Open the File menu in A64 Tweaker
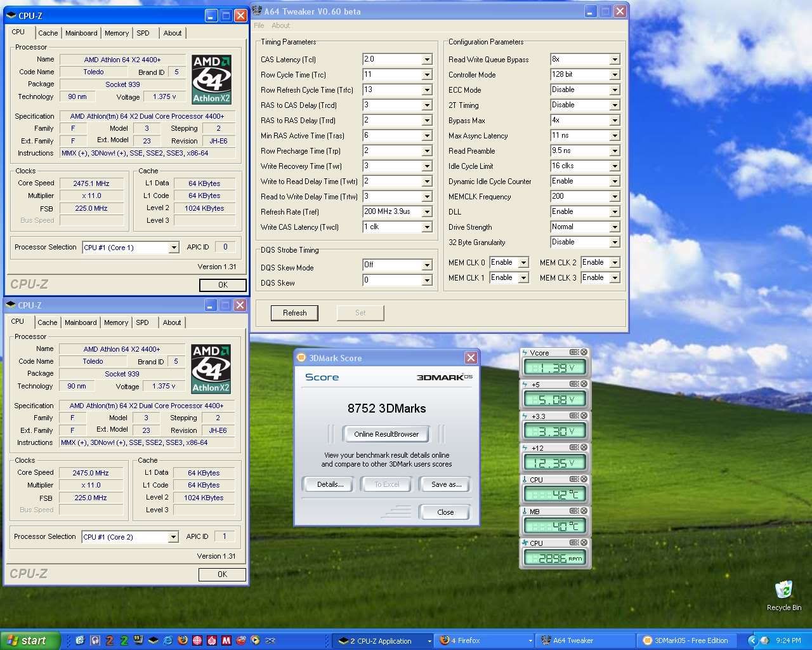Screen dimensions: 812x650 tap(259, 25)
